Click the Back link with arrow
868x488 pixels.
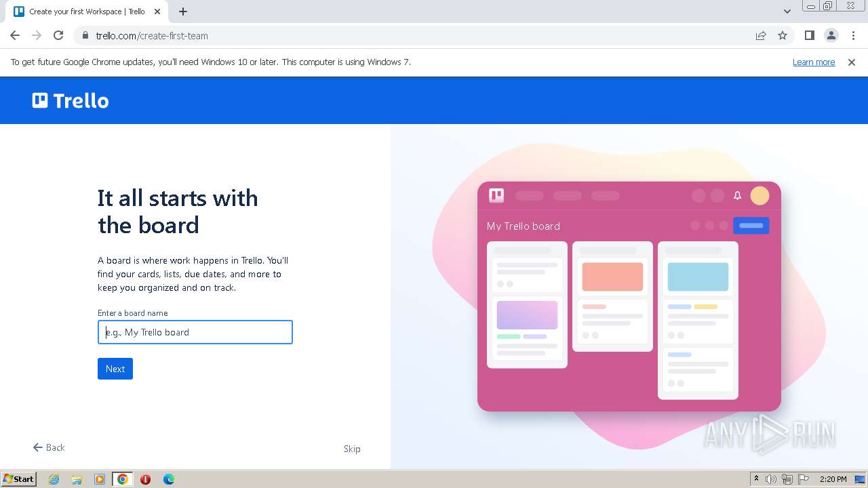point(49,447)
